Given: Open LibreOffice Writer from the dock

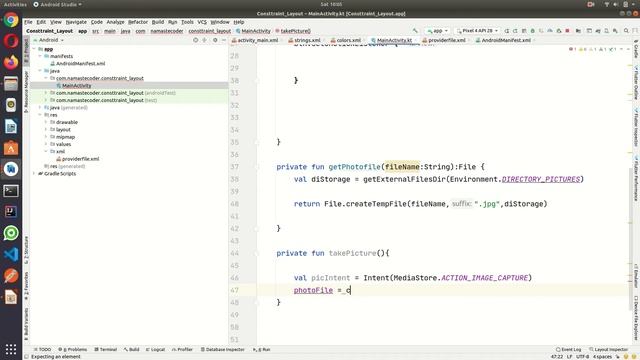Looking at the screenshot, I should [x=11, y=127].
